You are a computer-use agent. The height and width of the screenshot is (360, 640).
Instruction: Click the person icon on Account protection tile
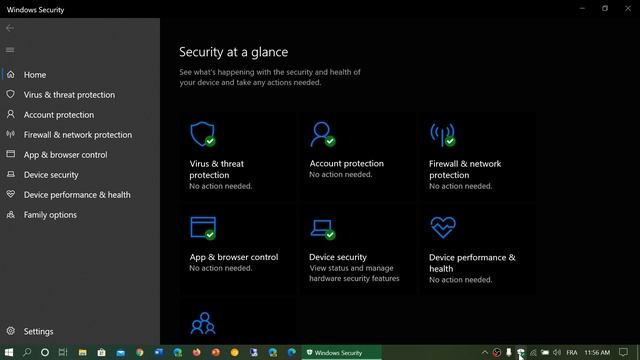(322, 134)
